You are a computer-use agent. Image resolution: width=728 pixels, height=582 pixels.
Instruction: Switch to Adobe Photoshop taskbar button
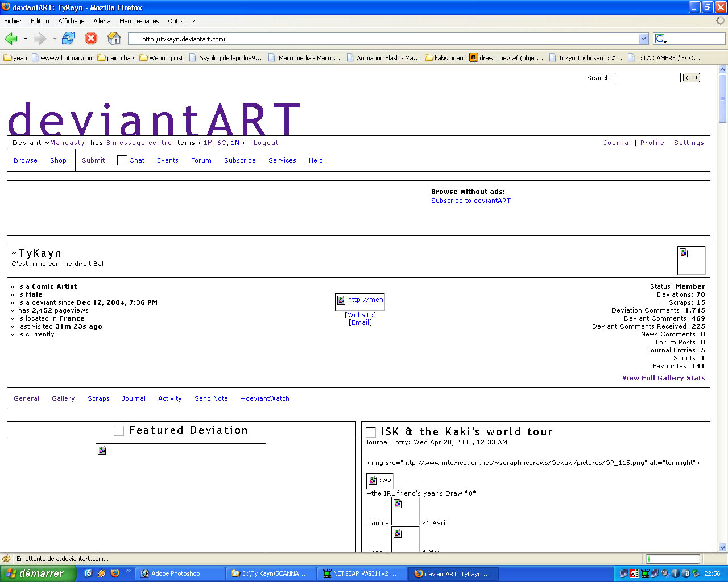181,573
